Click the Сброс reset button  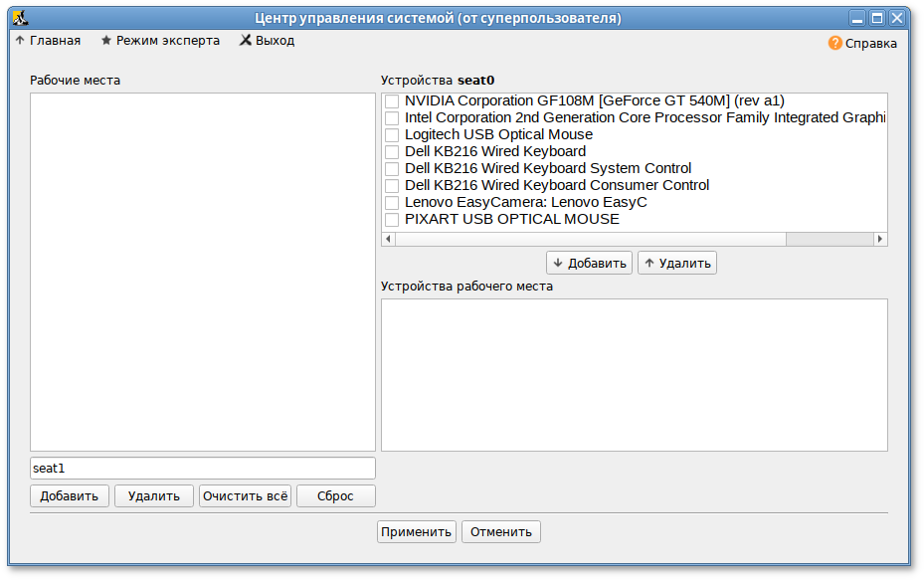coord(335,496)
